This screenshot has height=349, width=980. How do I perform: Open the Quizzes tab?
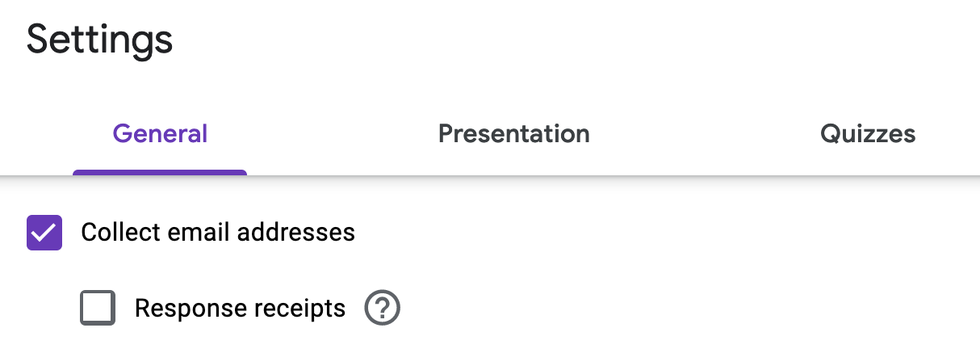point(868,133)
